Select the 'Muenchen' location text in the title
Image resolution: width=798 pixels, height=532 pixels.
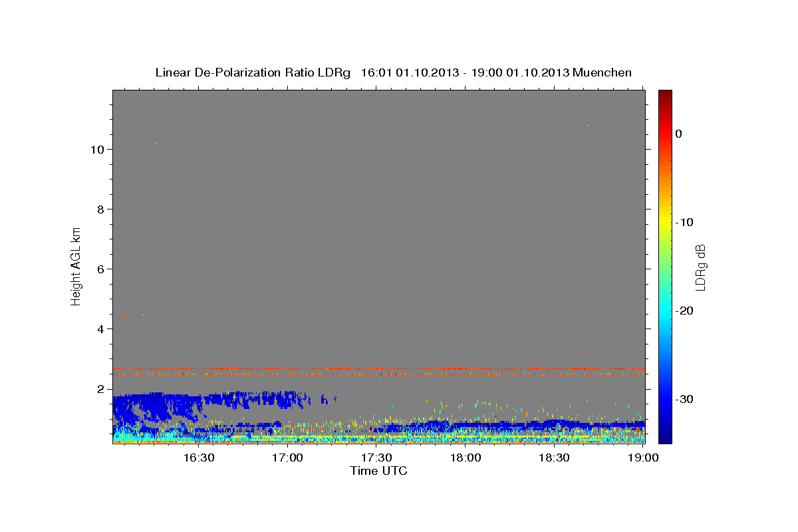tap(602, 72)
